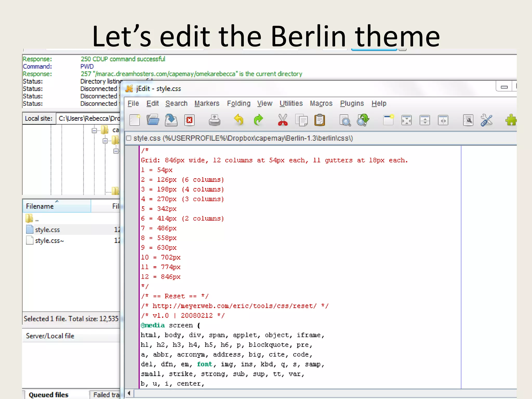Viewport: 532px width, 399px height.
Task: Paste from clipboard icon in jEdit
Action: (x=320, y=120)
